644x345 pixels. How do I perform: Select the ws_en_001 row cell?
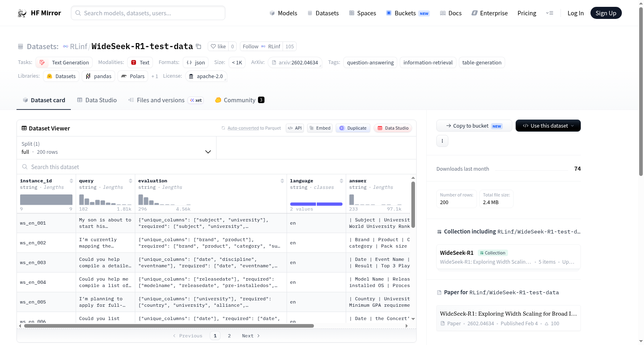click(x=46, y=223)
